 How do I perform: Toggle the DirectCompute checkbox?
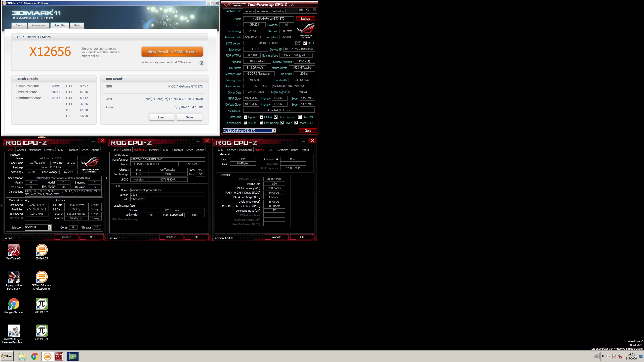tap(276, 117)
